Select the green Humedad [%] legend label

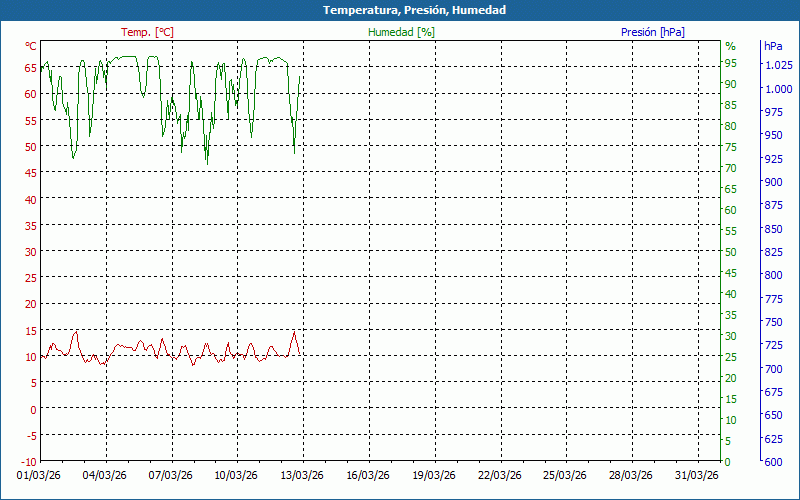[401, 32]
